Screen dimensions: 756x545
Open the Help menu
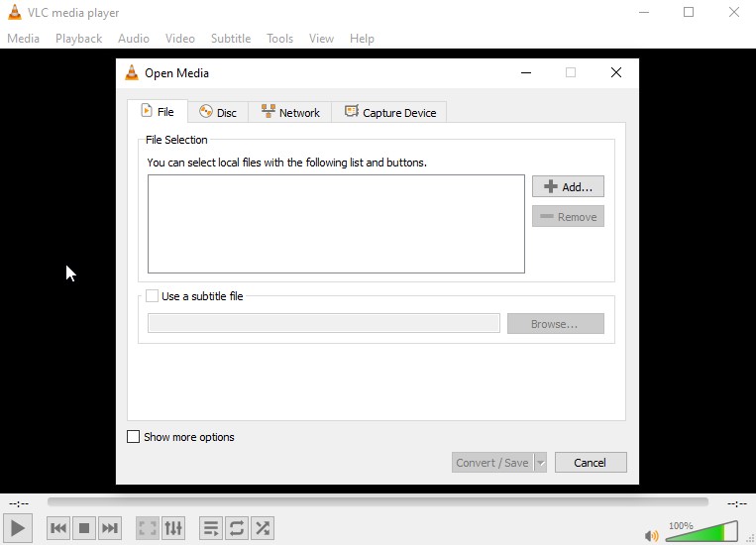pos(362,39)
